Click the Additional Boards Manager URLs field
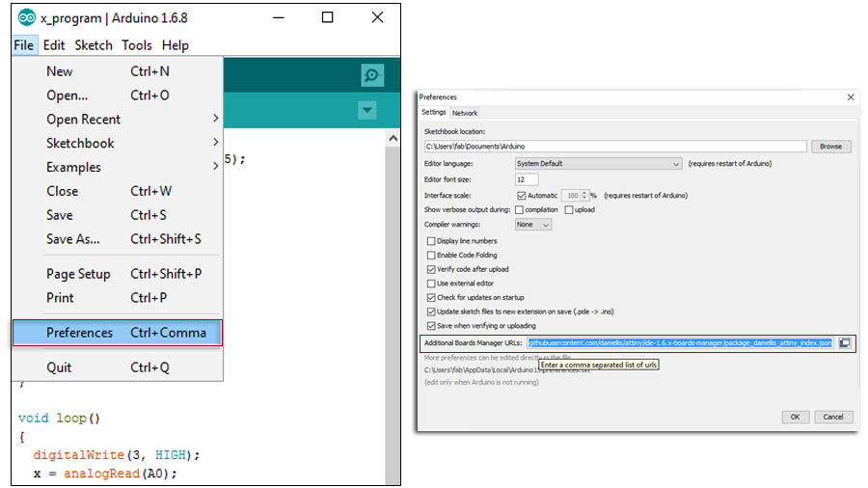 [x=680, y=343]
